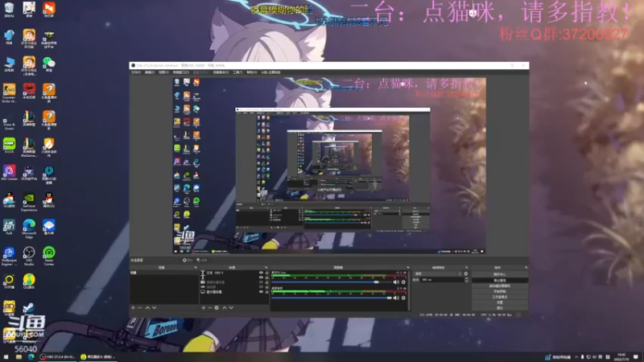Open transition properties gear icon
This screenshot has height=362, width=644.
coord(466,274)
